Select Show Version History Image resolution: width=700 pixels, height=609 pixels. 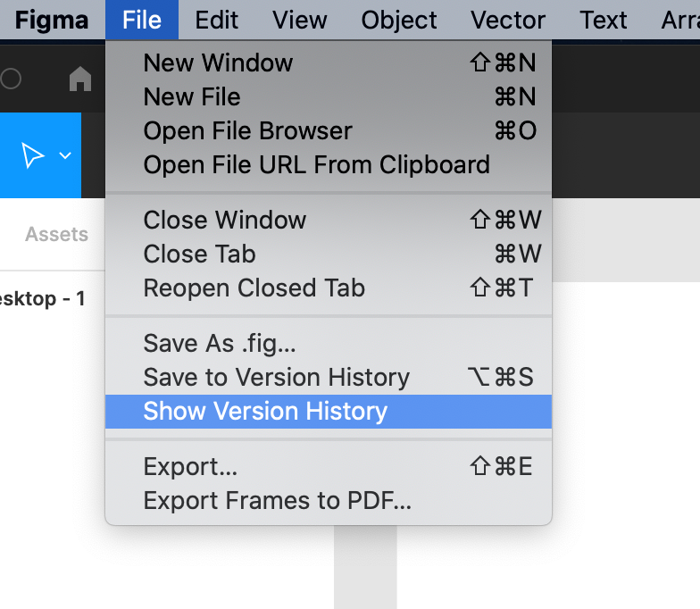pos(265,412)
